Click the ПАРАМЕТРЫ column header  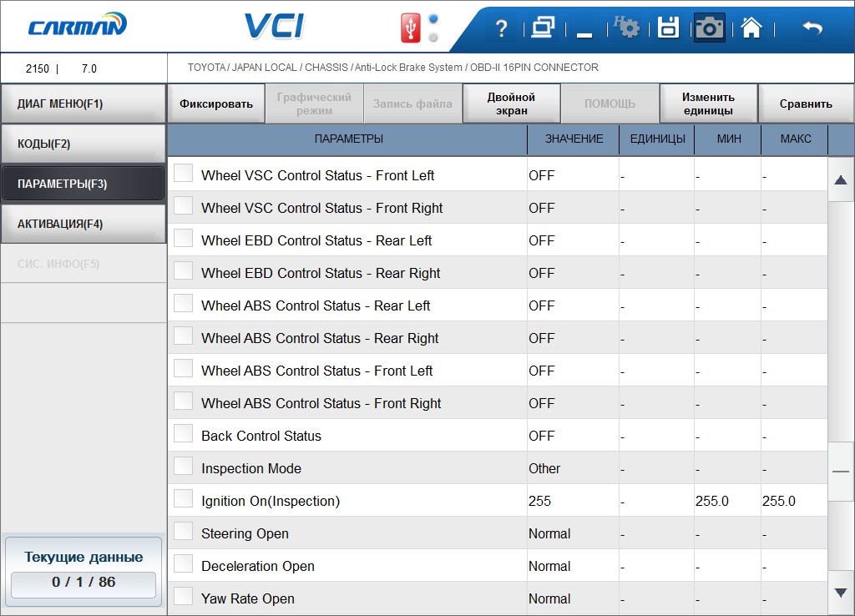click(x=348, y=139)
